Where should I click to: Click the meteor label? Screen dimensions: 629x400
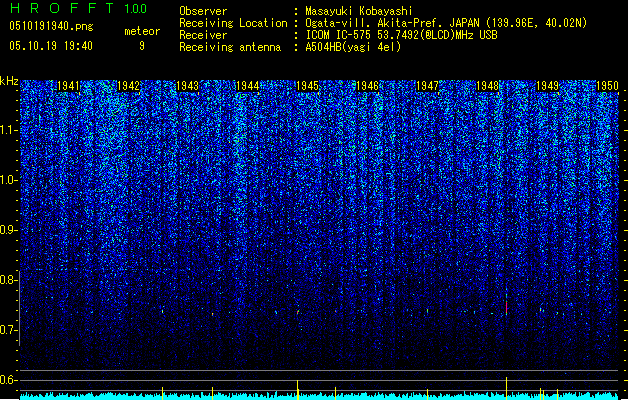coord(142,31)
